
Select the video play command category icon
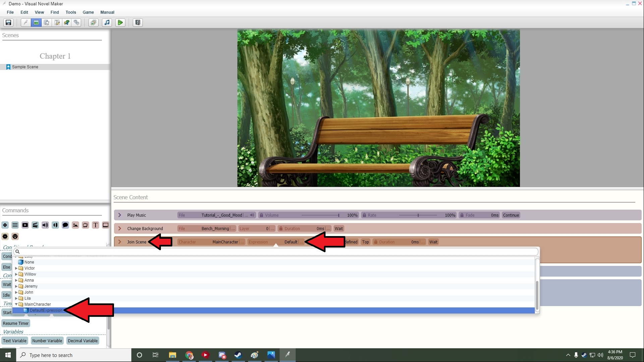pyautogui.click(x=25, y=225)
